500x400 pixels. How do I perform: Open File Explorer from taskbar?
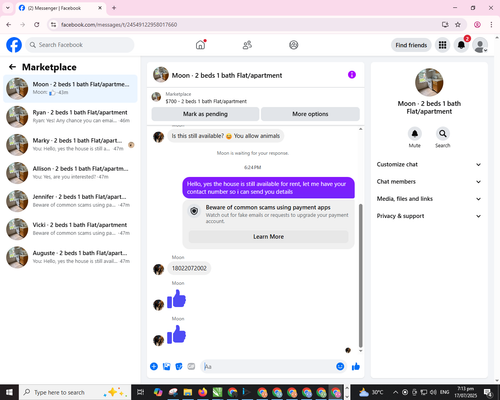point(188,392)
